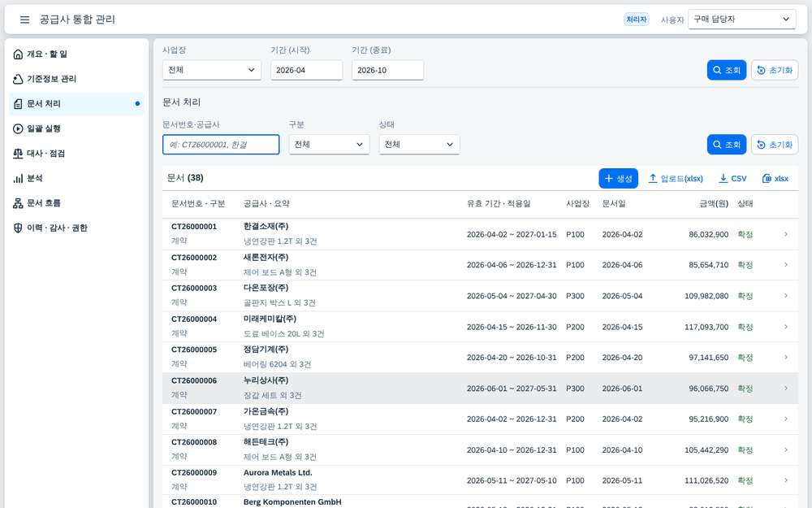This screenshot has width=812, height=508.
Task: Click search icon in document filter 조회
Action: pos(717,145)
